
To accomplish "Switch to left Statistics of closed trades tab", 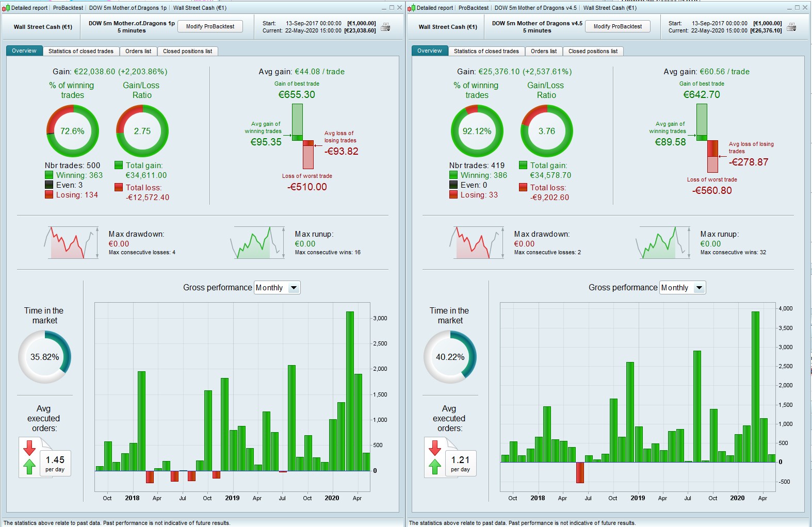I will pyautogui.click(x=81, y=51).
